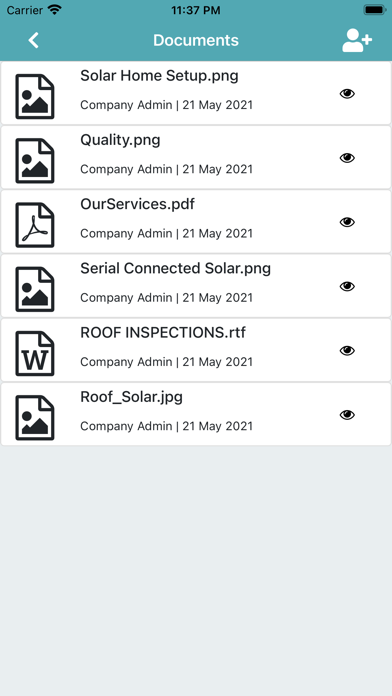Open the add user icon
392x696 pixels.
(x=356, y=40)
